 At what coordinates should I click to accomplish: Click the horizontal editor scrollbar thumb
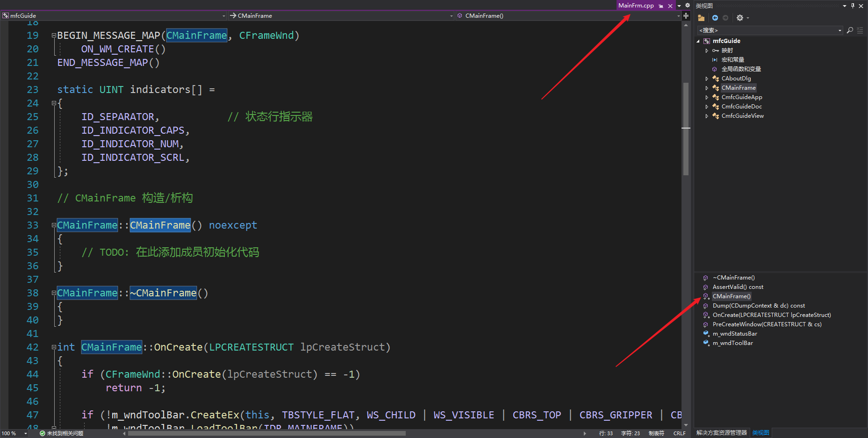point(266,433)
